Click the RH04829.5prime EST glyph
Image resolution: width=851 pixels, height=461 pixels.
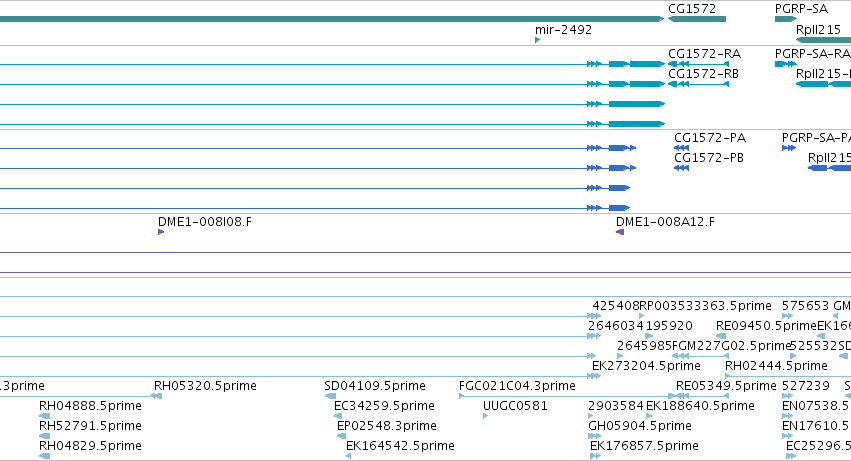tap(45, 456)
